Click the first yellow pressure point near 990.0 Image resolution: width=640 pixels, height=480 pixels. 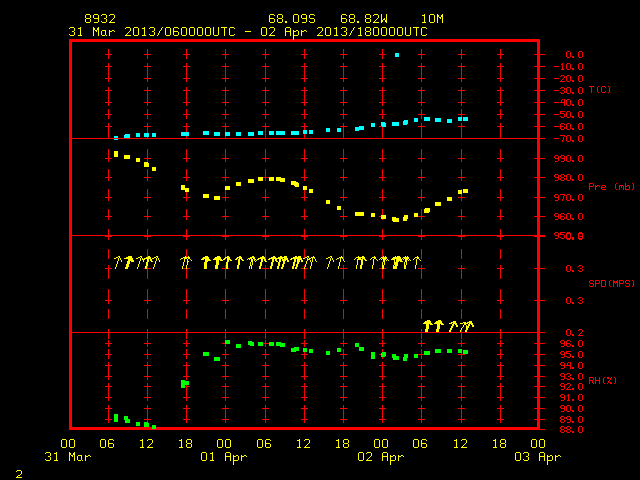click(116, 154)
